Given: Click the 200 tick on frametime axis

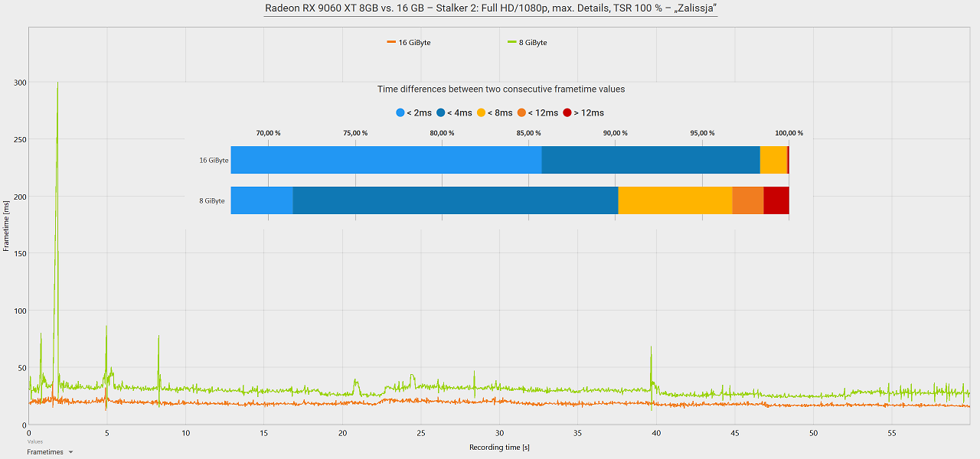Looking at the screenshot, I should (20, 197).
